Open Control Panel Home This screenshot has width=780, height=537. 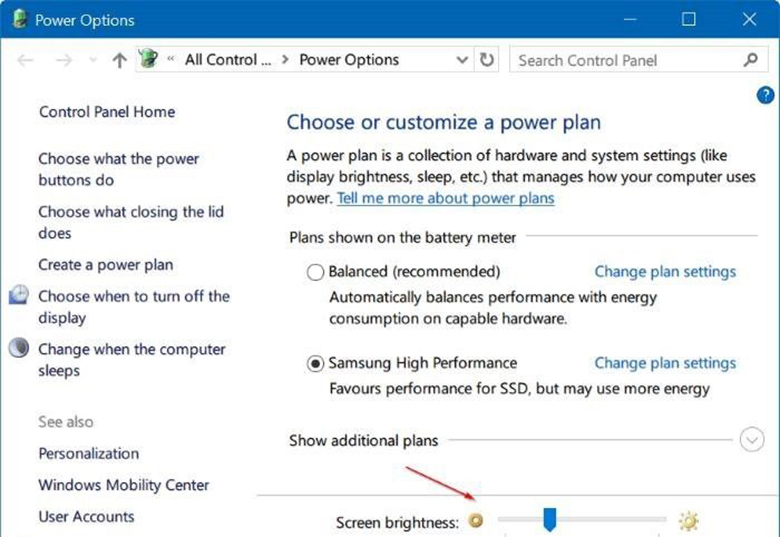click(x=107, y=112)
